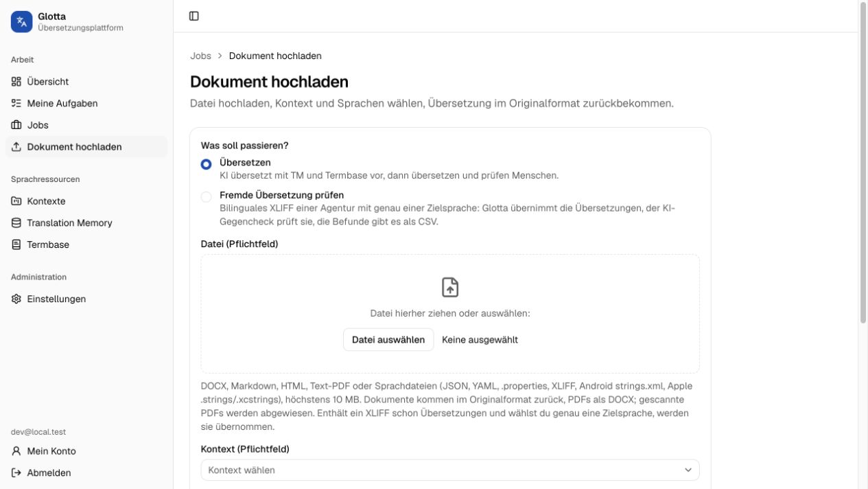Screen dimensions: 868x489
Task: Click the Sprachressourcen section heading
Action: pyautogui.click(x=45, y=179)
